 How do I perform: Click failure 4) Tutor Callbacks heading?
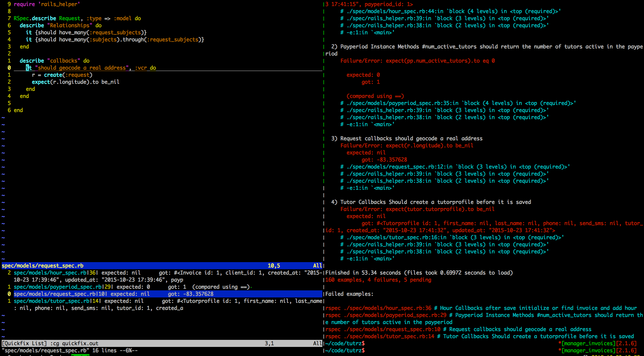[431, 202]
